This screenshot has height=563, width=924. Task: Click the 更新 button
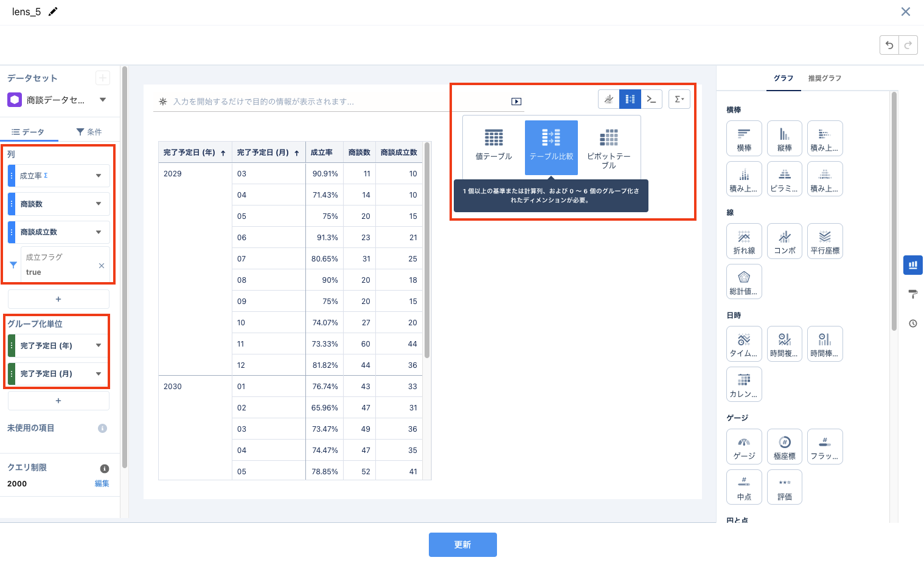coord(463,545)
